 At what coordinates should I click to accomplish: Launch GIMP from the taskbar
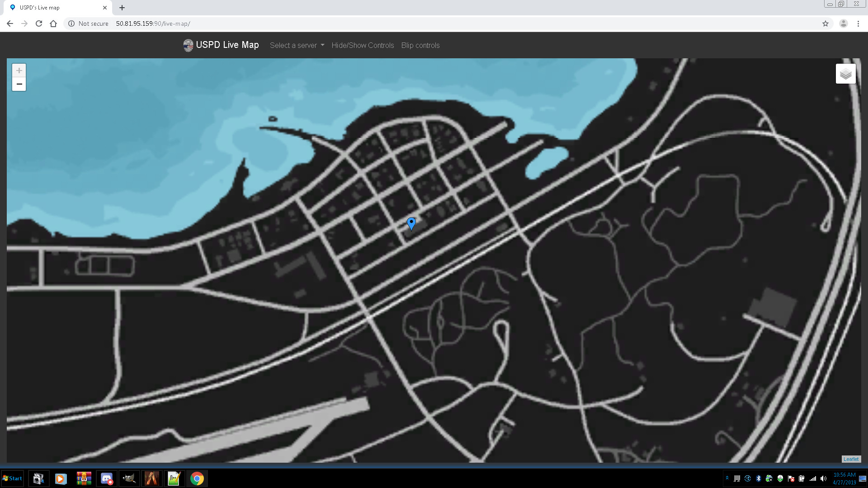click(x=129, y=479)
